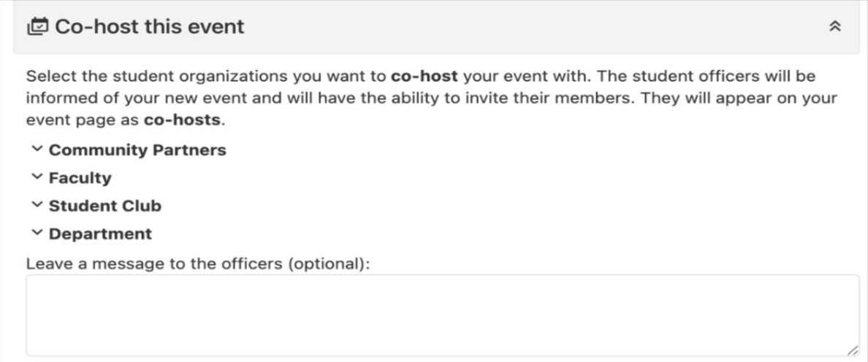The width and height of the screenshot is (868, 362).
Task: Expand the Community Partners chevron arrow
Action: 36,150
